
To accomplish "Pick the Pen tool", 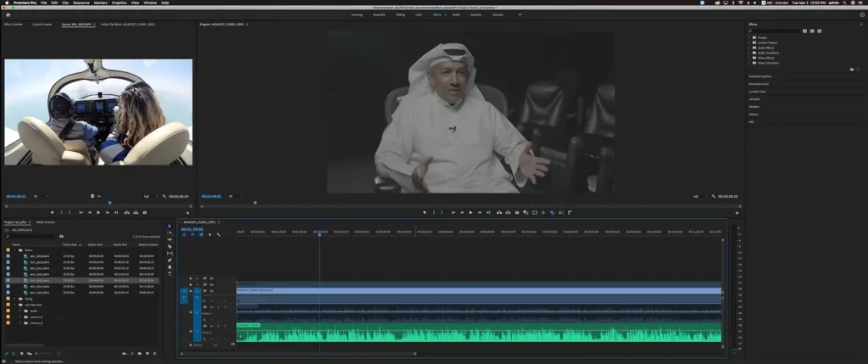I will click(170, 260).
